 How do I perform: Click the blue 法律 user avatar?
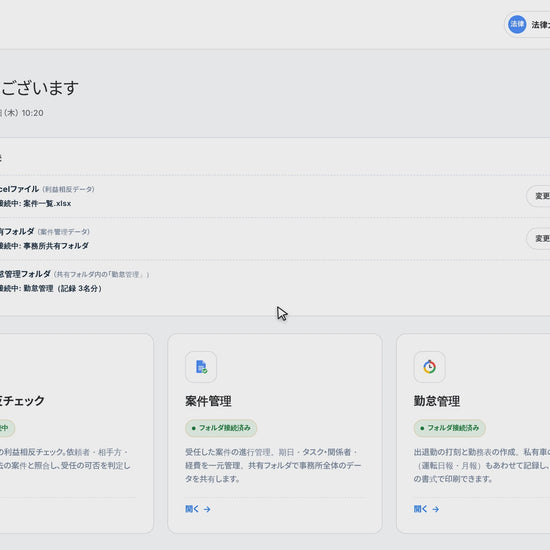pyautogui.click(x=517, y=25)
